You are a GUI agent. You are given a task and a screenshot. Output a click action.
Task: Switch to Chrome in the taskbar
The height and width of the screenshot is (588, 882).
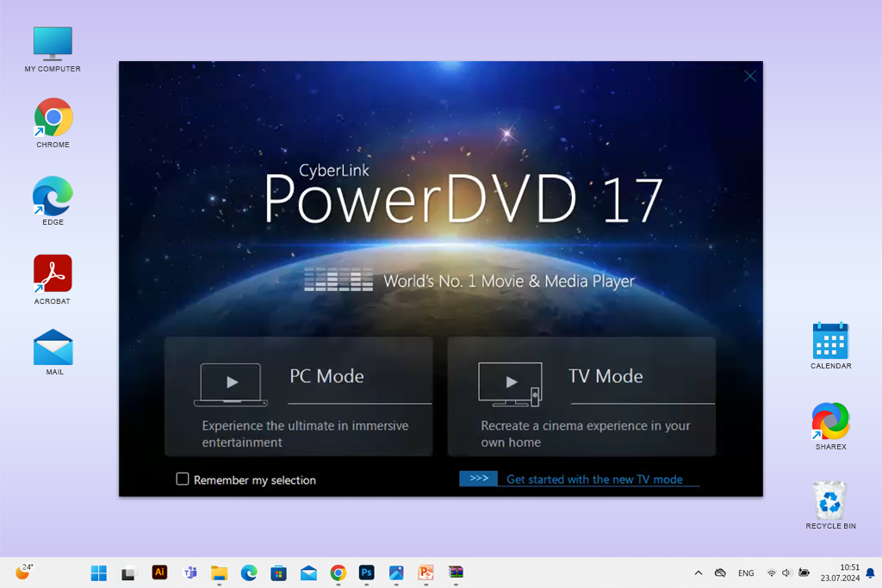(x=338, y=573)
